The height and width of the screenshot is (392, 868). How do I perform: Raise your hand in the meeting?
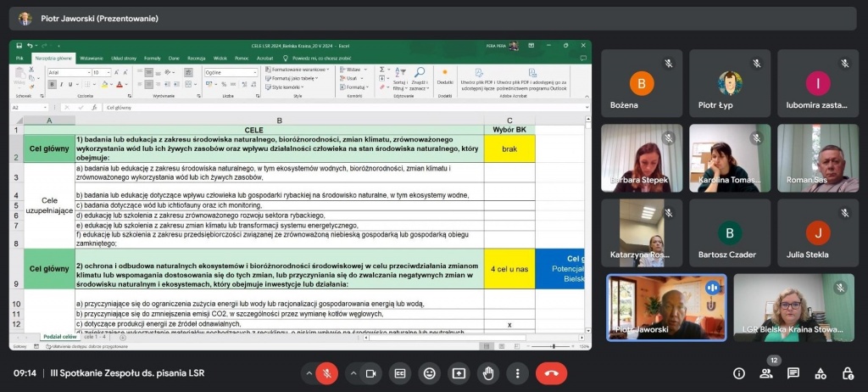[487, 373]
